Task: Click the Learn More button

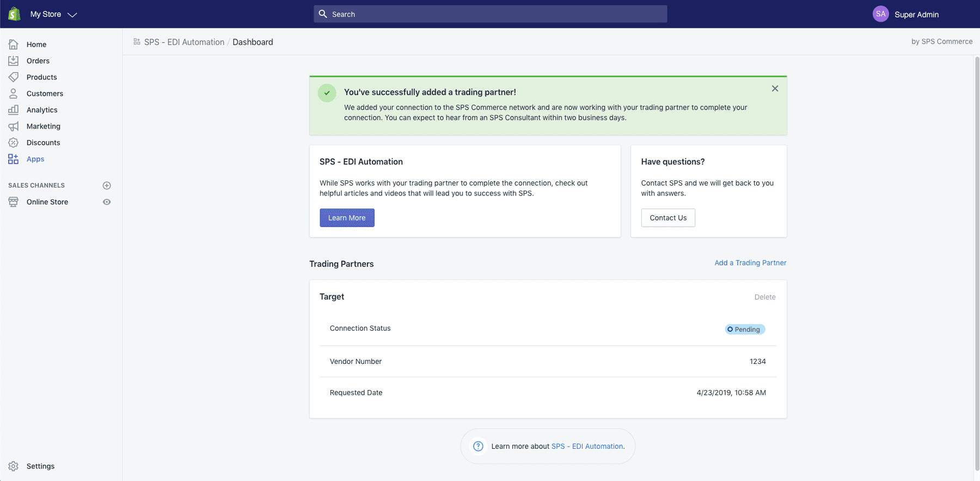Action: pos(347,218)
